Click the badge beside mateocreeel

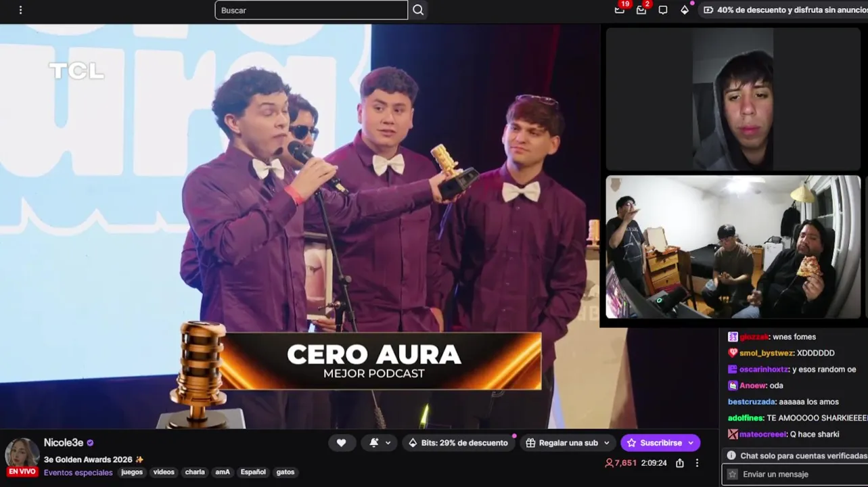[x=733, y=434]
